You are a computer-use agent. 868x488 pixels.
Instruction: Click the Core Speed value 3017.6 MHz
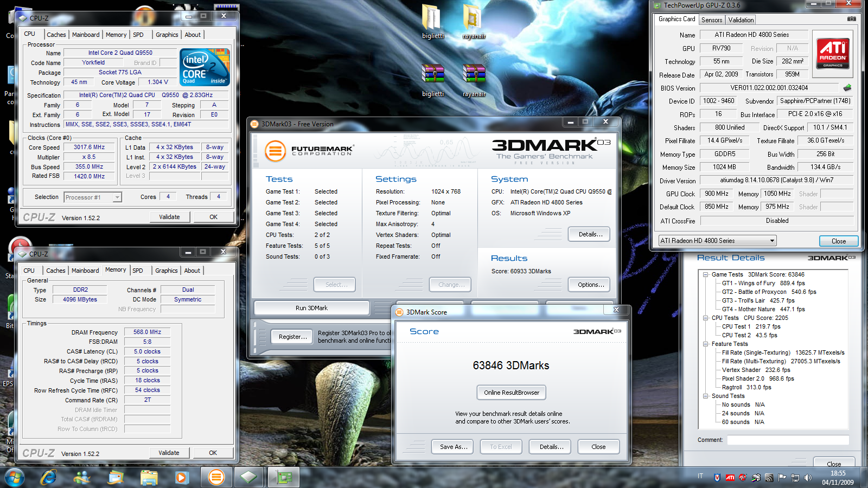tap(90, 147)
